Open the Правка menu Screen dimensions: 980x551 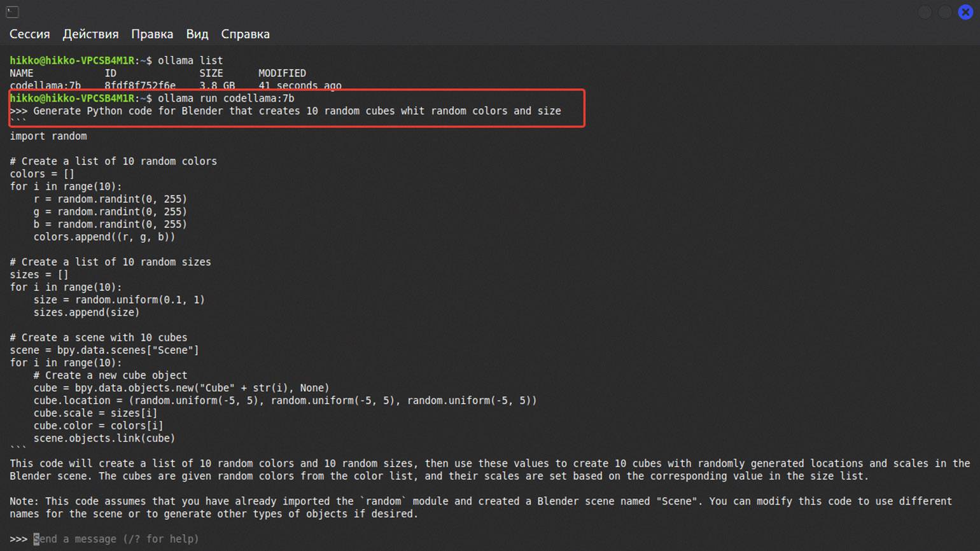coord(151,34)
